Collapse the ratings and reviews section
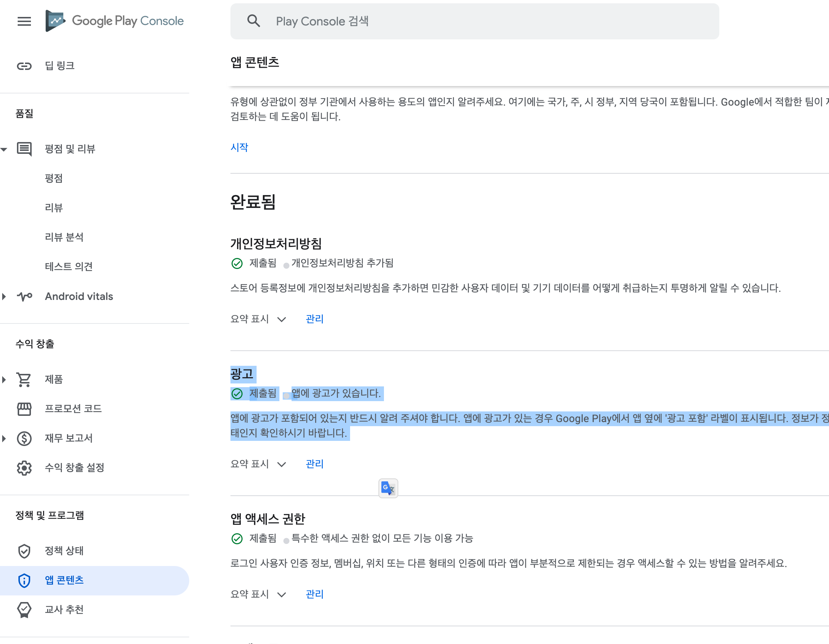The image size is (829, 644). tap(4, 149)
